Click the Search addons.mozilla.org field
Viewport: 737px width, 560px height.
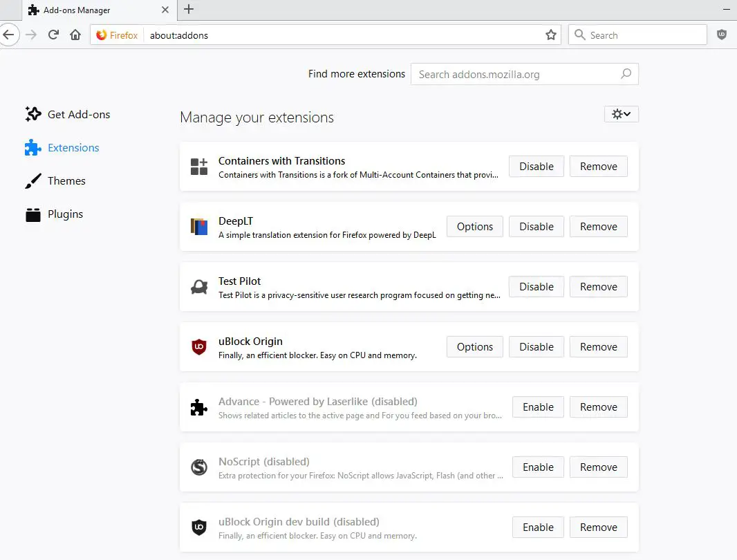point(515,75)
